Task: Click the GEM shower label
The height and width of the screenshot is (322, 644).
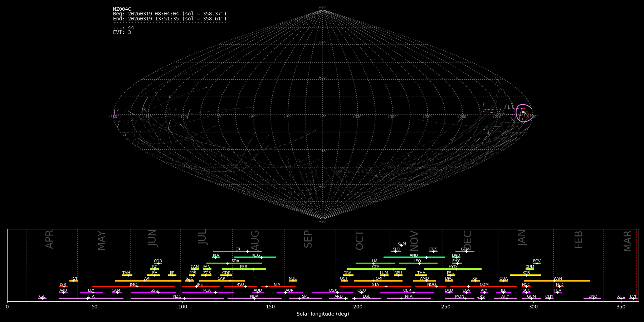Action: (465, 249)
